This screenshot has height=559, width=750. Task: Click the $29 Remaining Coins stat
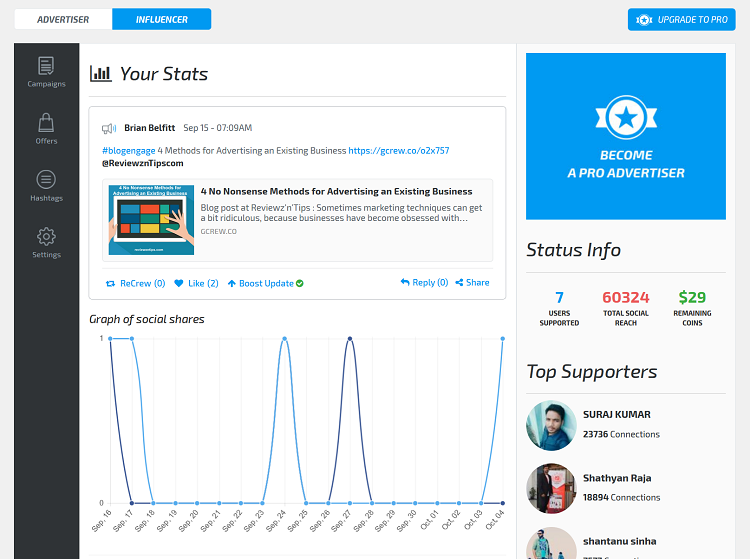coord(692,308)
